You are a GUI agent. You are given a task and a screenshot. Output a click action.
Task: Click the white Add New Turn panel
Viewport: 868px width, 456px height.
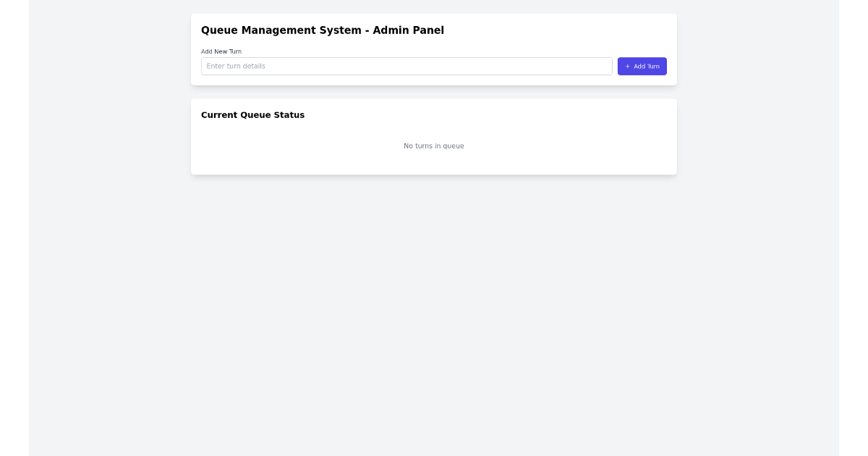pyautogui.click(x=434, y=49)
